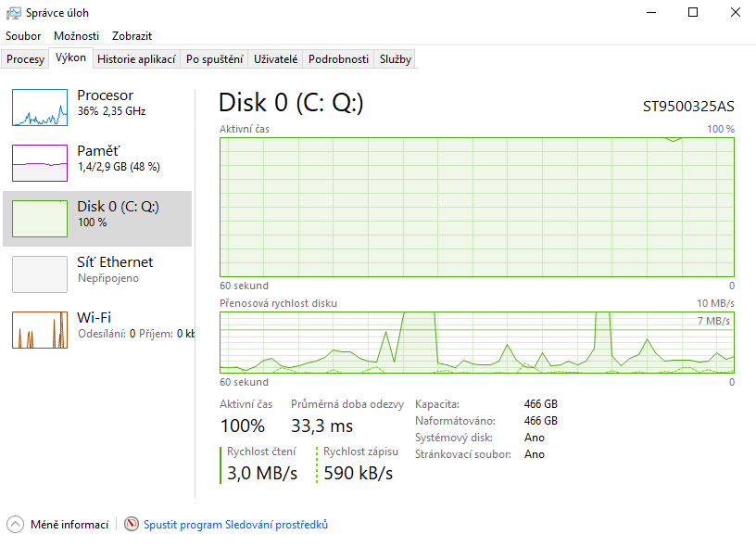Click the Task Manager app icon in title bar
This screenshot has height=547, width=756.
[x=12, y=13]
